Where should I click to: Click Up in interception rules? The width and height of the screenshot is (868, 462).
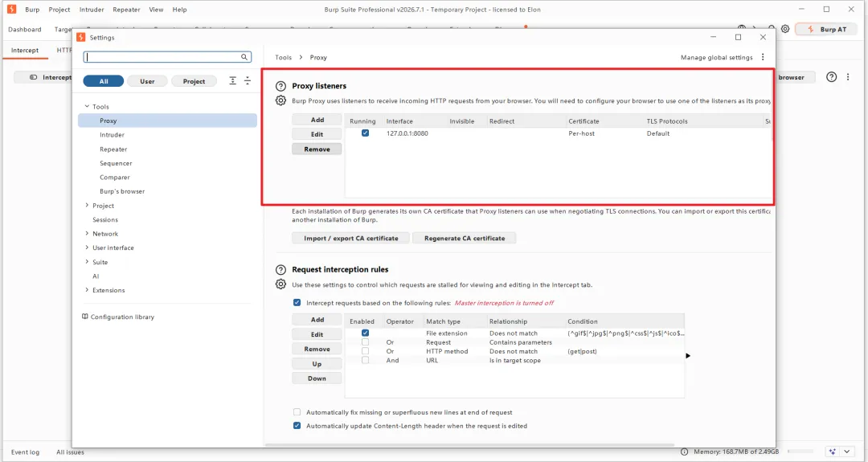(317, 364)
